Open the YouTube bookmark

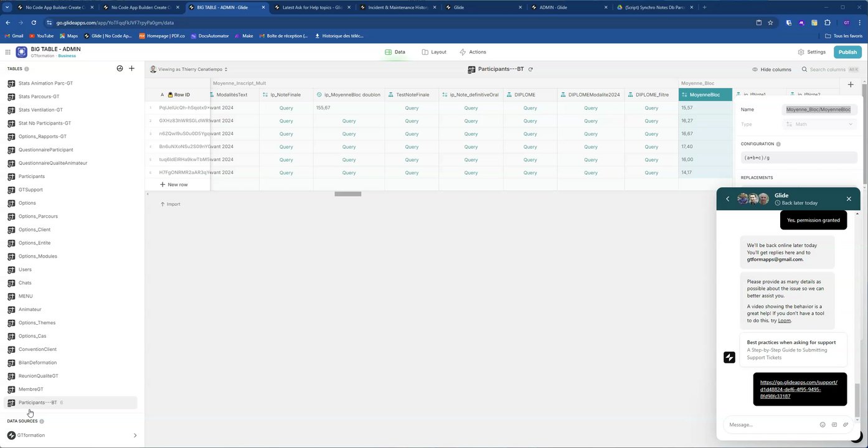41,36
